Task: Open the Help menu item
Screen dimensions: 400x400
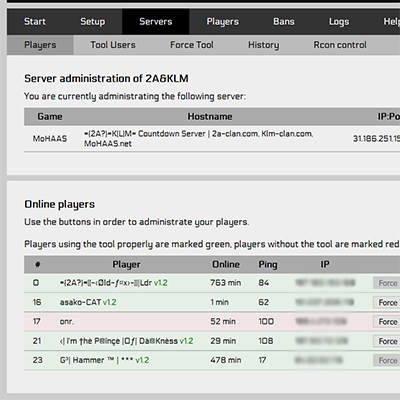Action: (391, 22)
